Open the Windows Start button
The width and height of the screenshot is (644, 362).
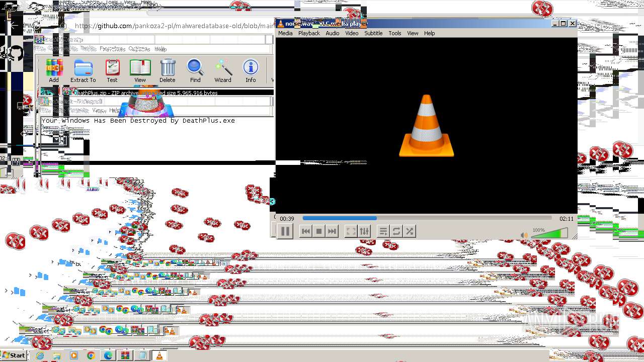[x=14, y=355]
